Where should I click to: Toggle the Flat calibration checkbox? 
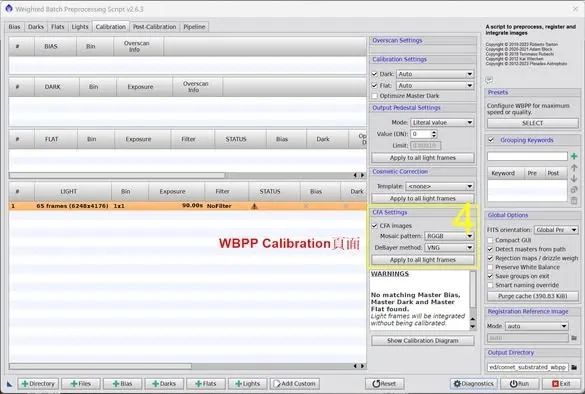coord(375,85)
